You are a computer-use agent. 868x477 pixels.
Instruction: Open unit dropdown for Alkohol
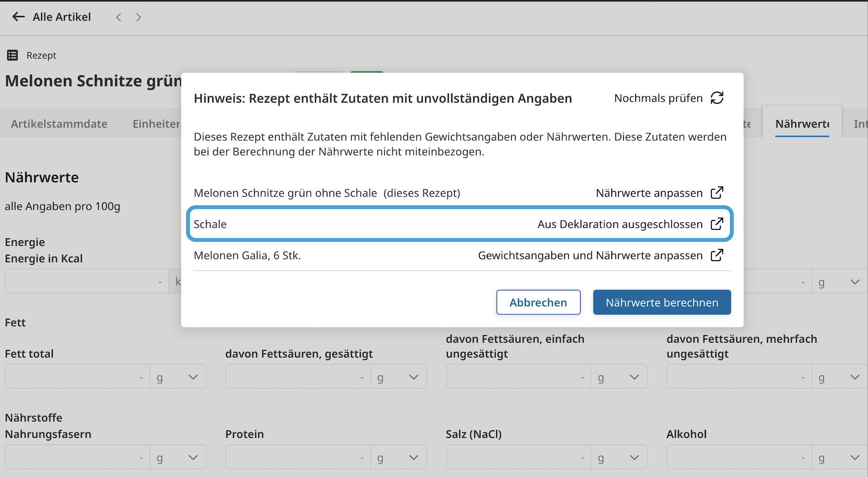tap(855, 457)
